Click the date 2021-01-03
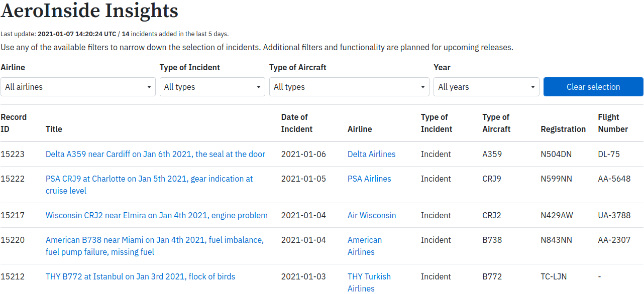Viewport: 644px width, 294px height. click(x=303, y=276)
